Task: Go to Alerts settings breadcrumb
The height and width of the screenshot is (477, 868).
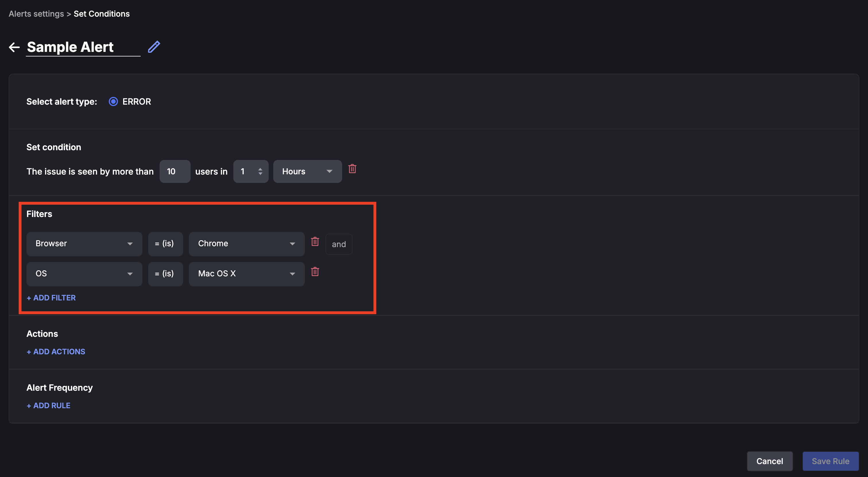Action: pos(36,14)
